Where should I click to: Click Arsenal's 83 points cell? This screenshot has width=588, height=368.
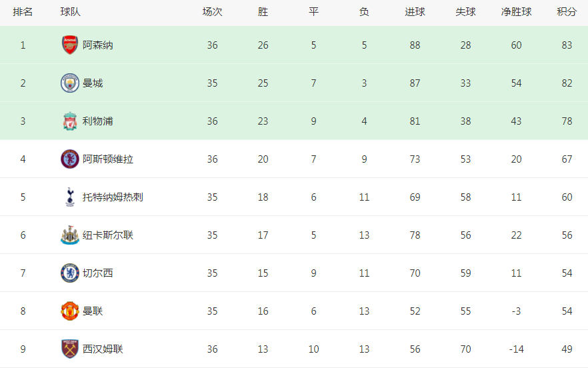click(x=567, y=45)
